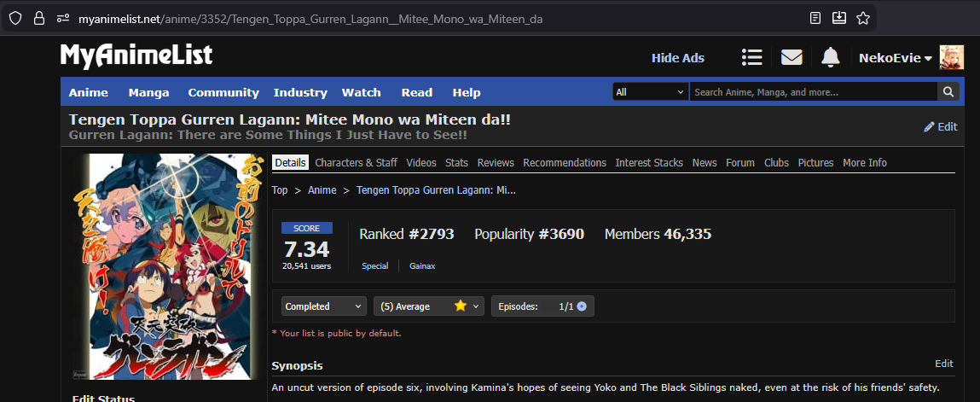
Task: Open the Help menu
Action: click(x=467, y=92)
